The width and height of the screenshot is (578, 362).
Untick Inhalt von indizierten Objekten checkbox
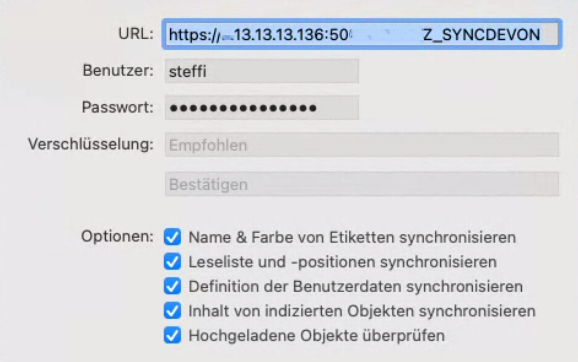[x=173, y=311]
